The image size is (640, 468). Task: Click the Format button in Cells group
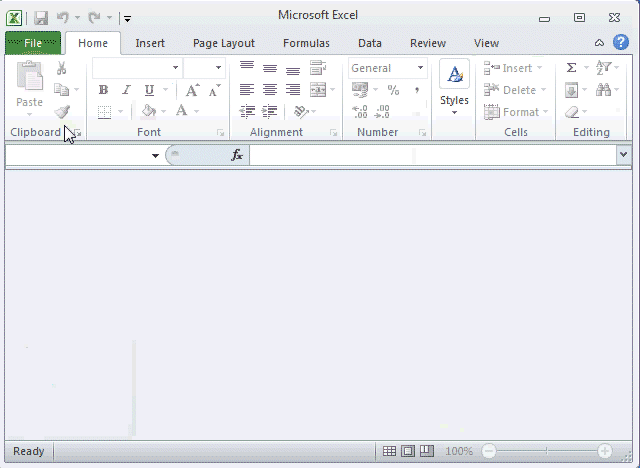[514, 112]
